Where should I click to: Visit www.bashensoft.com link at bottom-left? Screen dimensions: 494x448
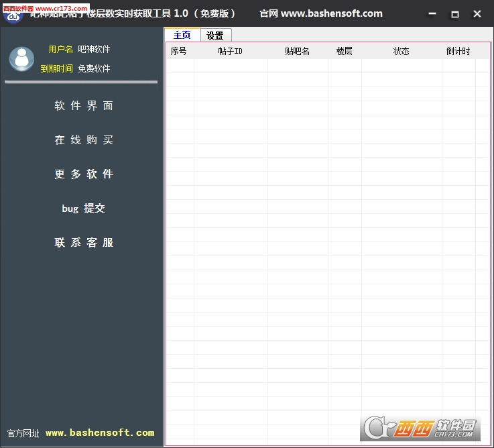point(100,433)
